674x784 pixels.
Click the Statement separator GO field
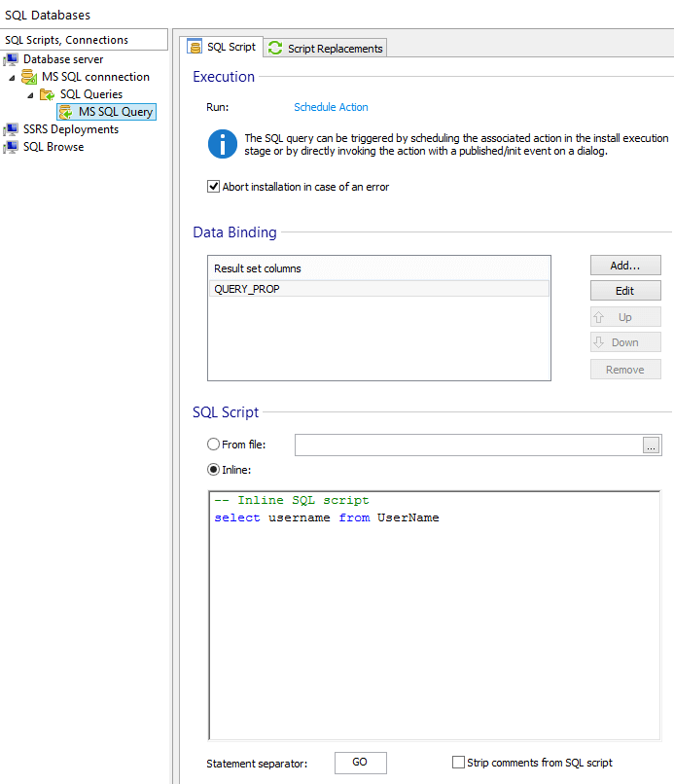click(x=361, y=763)
